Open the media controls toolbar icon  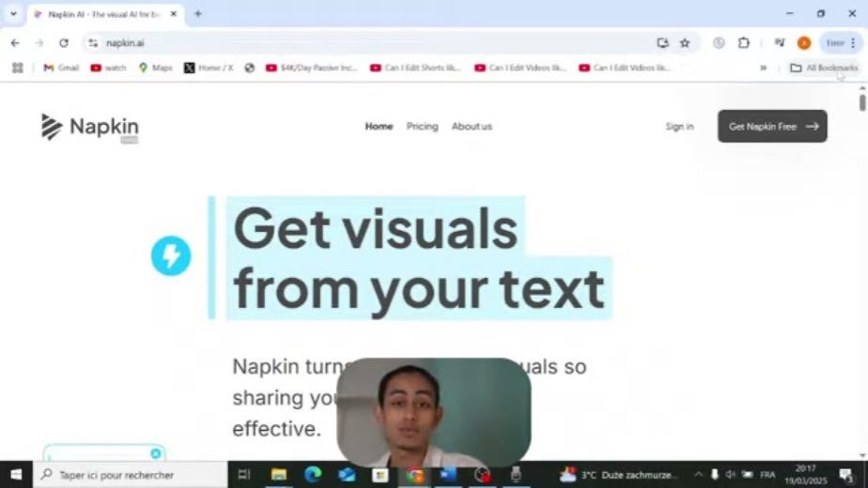point(780,42)
